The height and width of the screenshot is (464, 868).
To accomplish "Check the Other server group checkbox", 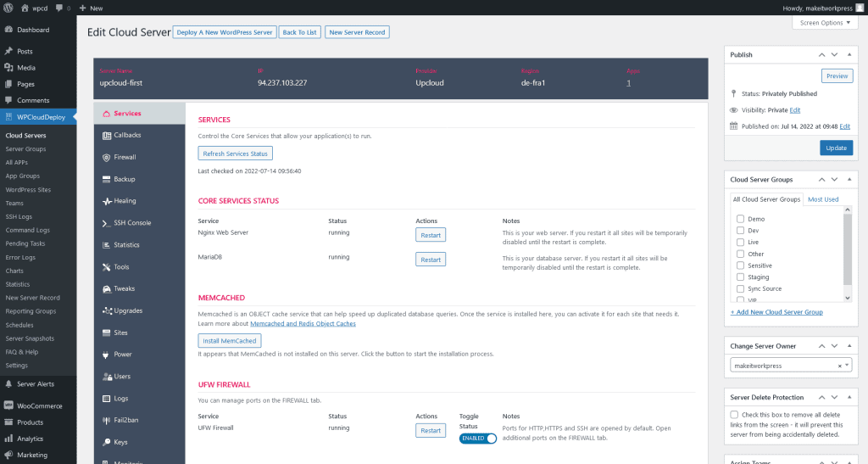I will pos(740,254).
